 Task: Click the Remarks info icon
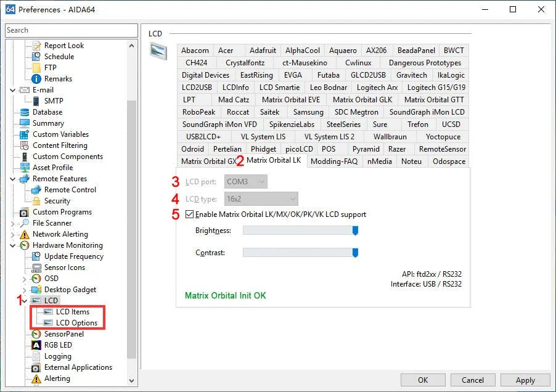pyautogui.click(x=36, y=79)
